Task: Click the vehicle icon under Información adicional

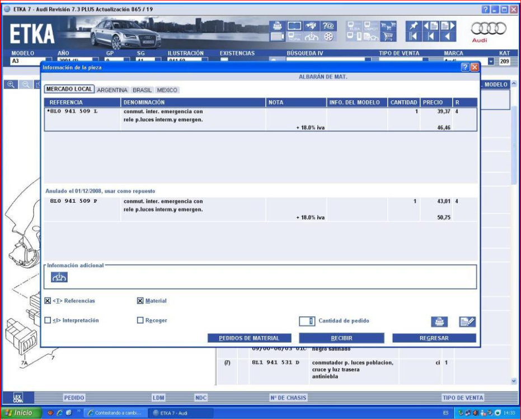Action: 59,277
